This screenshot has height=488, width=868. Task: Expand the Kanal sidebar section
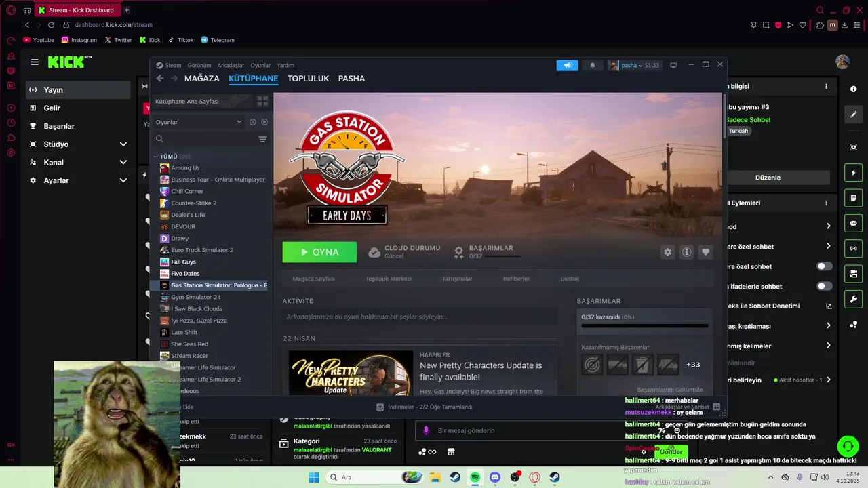point(123,163)
